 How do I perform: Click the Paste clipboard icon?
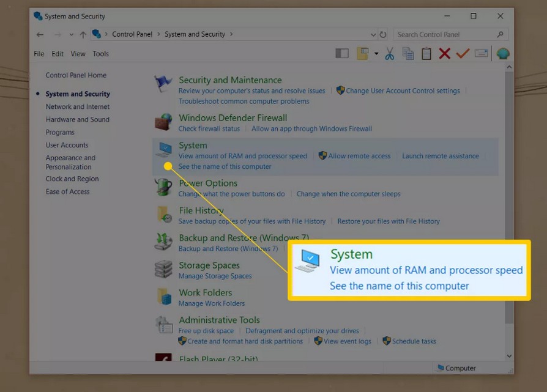(426, 53)
